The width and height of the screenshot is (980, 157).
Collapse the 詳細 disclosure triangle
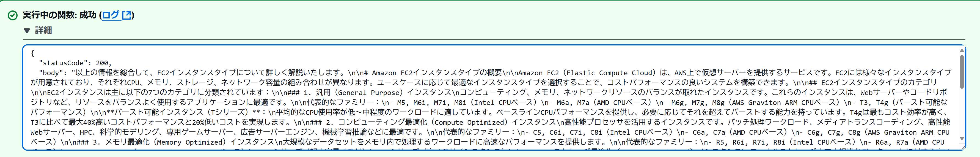pyautogui.click(x=27, y=31)
